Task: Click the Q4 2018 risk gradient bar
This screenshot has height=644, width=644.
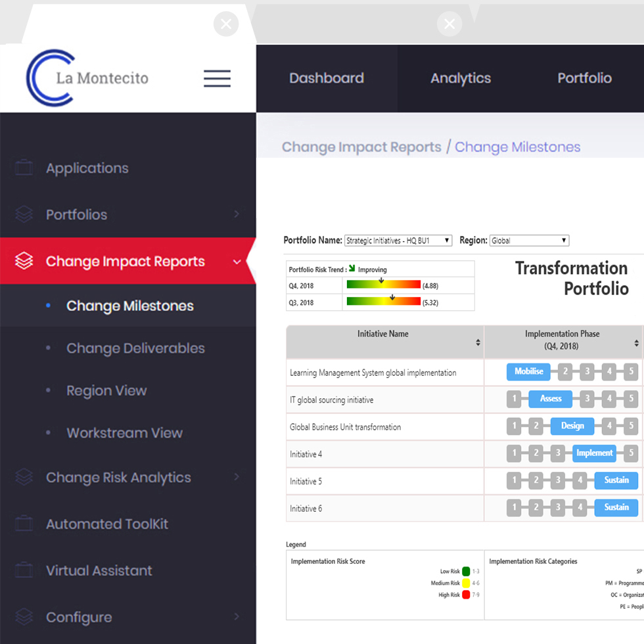Action: (383, 285)
